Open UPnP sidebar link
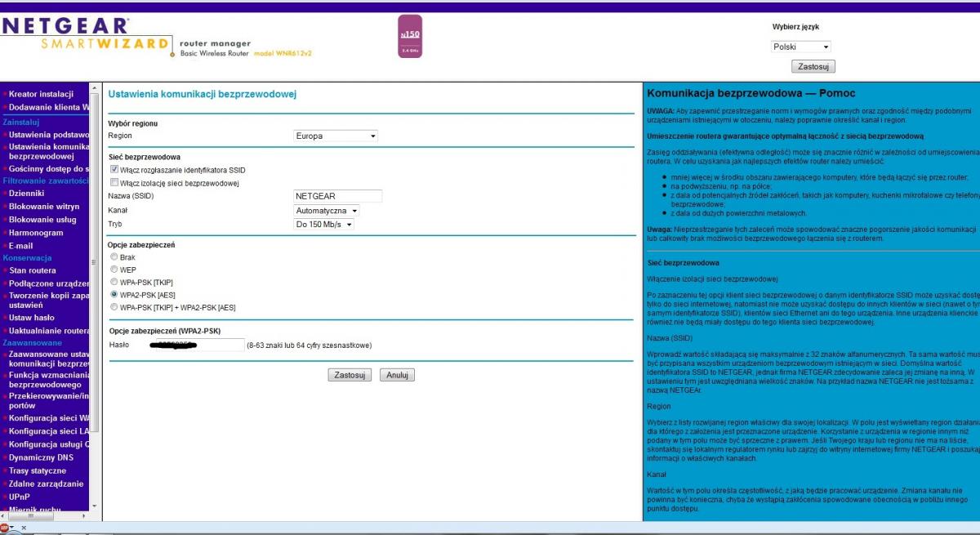This screenshot has height=535, width=980. coord(21,497)
